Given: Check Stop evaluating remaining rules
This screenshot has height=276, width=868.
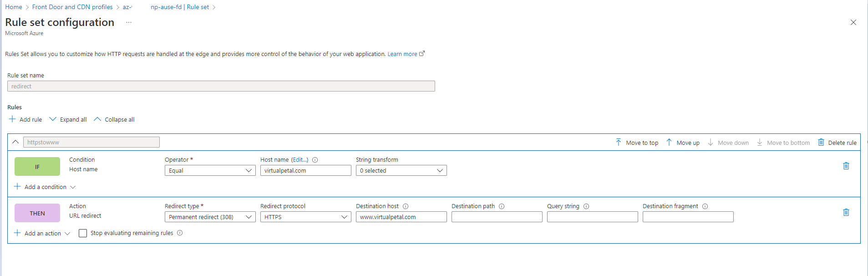Looking at the screenshot, I should coord(83,233).
